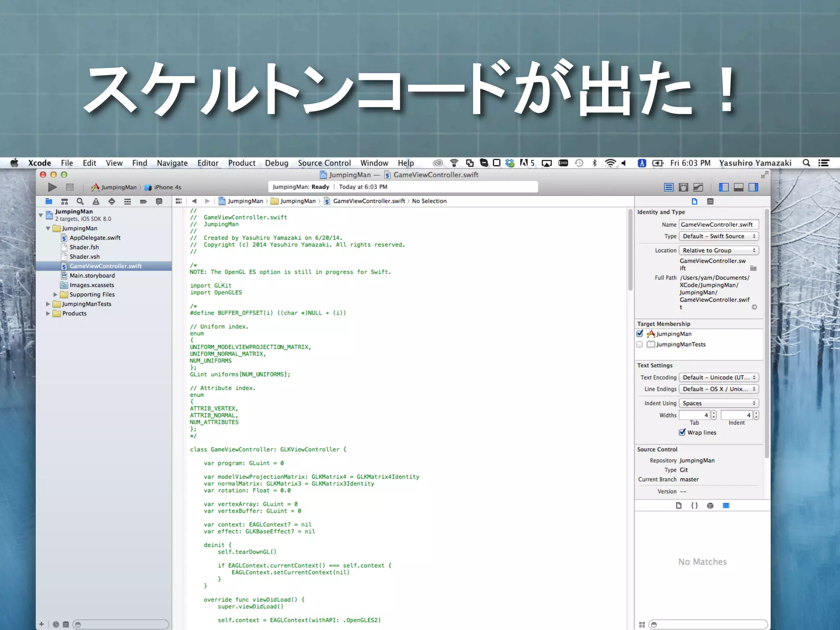840x630 pixels.
Task: Open the Source Control menu
Action: [324, 163]
